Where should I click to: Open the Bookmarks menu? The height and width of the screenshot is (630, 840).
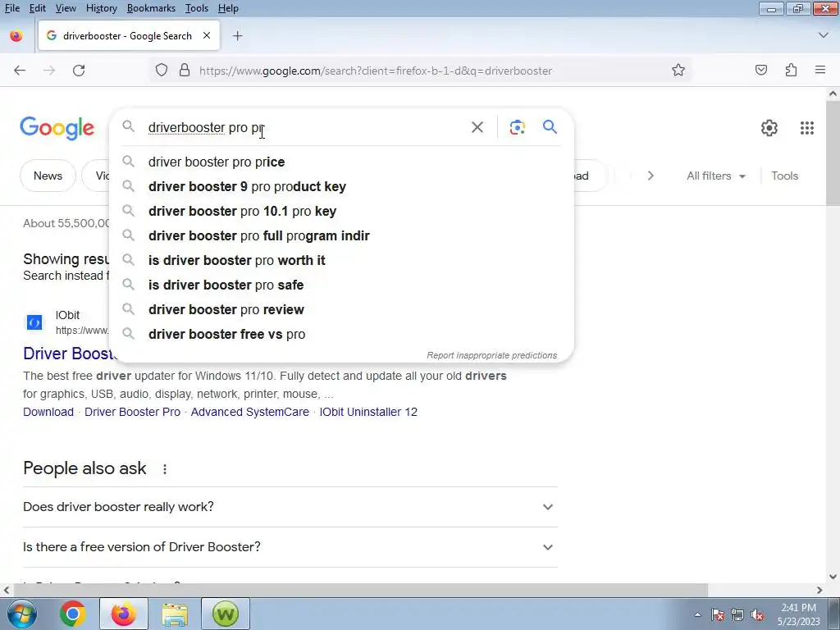coord(151,8)
